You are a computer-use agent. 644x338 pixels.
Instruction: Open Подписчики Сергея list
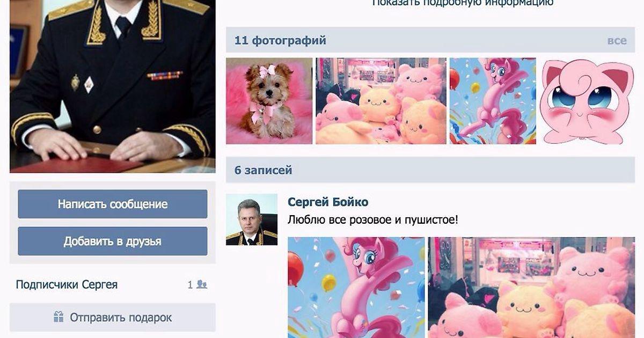point(67,284)
